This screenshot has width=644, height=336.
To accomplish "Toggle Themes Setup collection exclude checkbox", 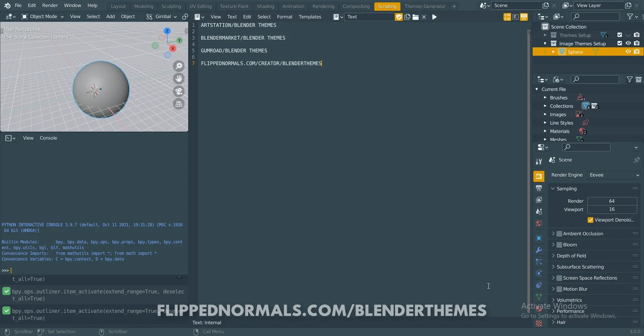I will 620,35.
